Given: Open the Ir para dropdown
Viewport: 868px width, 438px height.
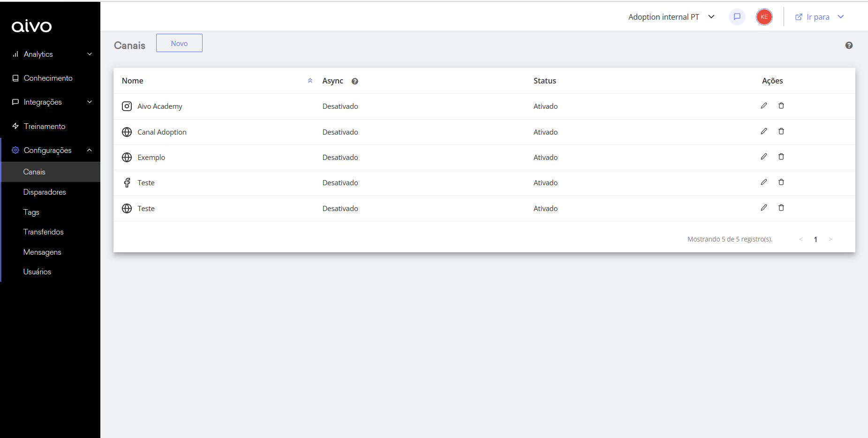Looking at the screenshot, I should (x=819, y=17).
